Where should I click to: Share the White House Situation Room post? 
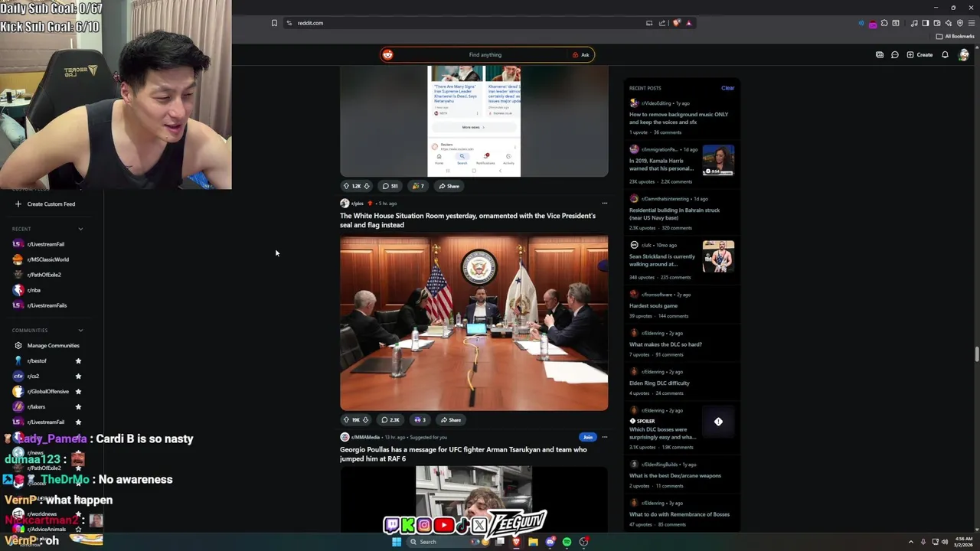pyautogui.click(x=450, y=420)
